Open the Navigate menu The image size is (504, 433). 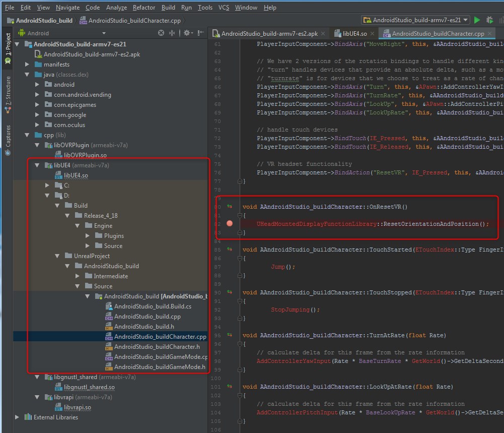(67, 8)
